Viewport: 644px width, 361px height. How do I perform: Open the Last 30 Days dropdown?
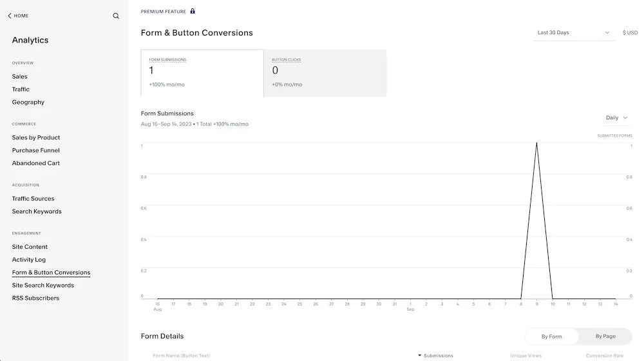tap(573, 33)
